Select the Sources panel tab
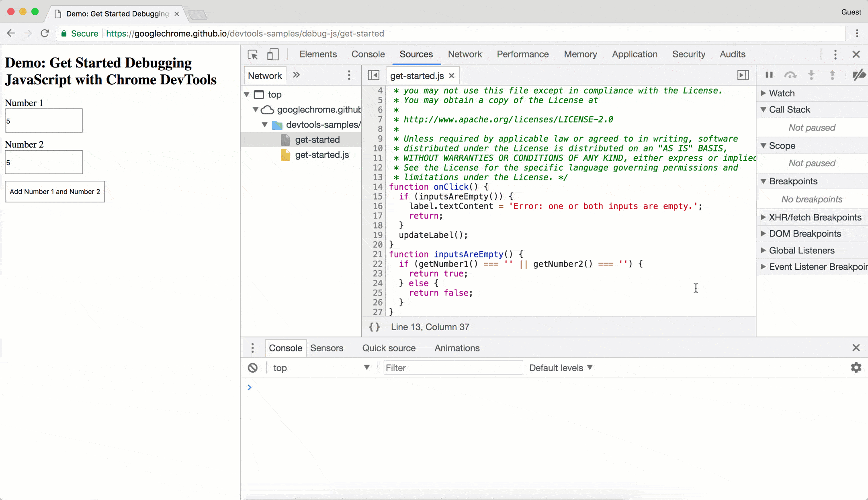Screen dimensions: 868x500 (x=416, y=54)
